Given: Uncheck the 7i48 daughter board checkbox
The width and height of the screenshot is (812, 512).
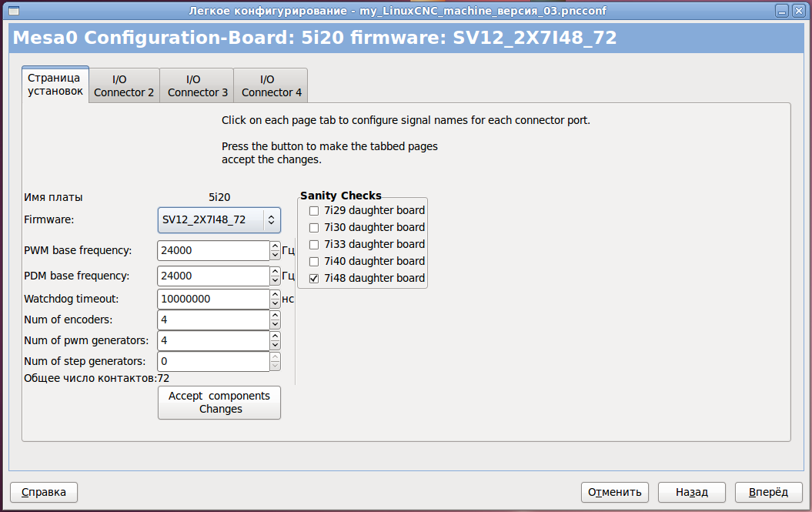Looking at the screenshot, I should pos(314,278).
